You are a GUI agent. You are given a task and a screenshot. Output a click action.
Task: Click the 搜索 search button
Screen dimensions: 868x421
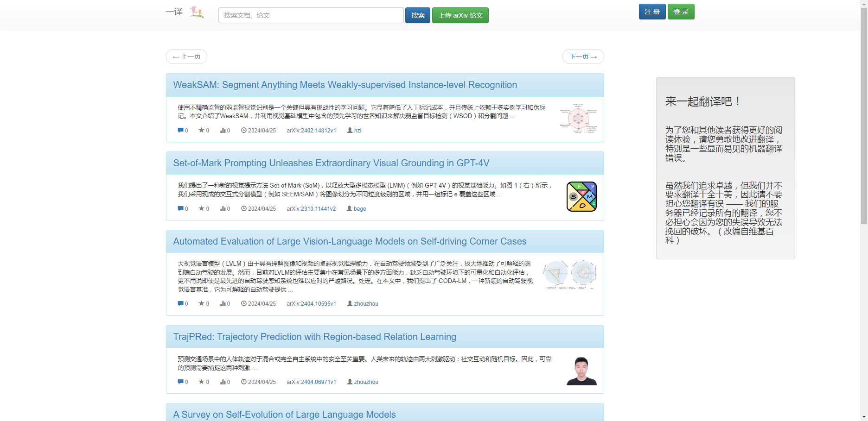pos(417,15)
